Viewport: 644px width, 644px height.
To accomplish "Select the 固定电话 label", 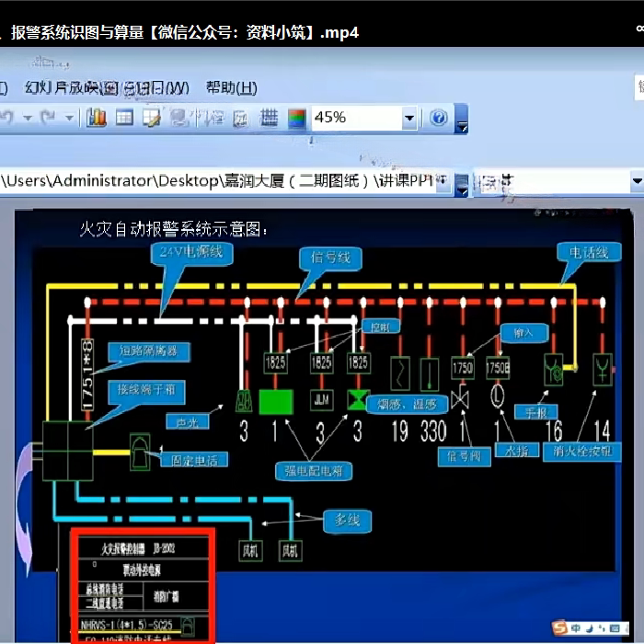I will [194, 460].
